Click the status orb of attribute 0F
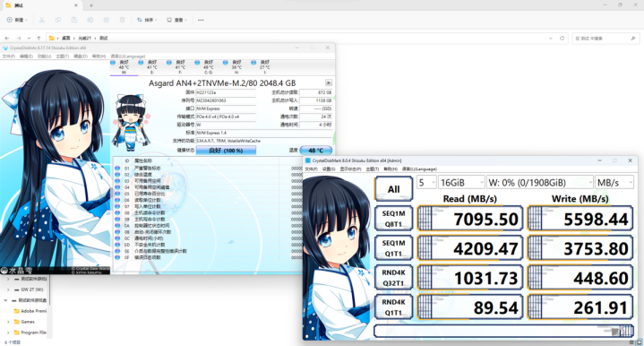 (117, 257)
